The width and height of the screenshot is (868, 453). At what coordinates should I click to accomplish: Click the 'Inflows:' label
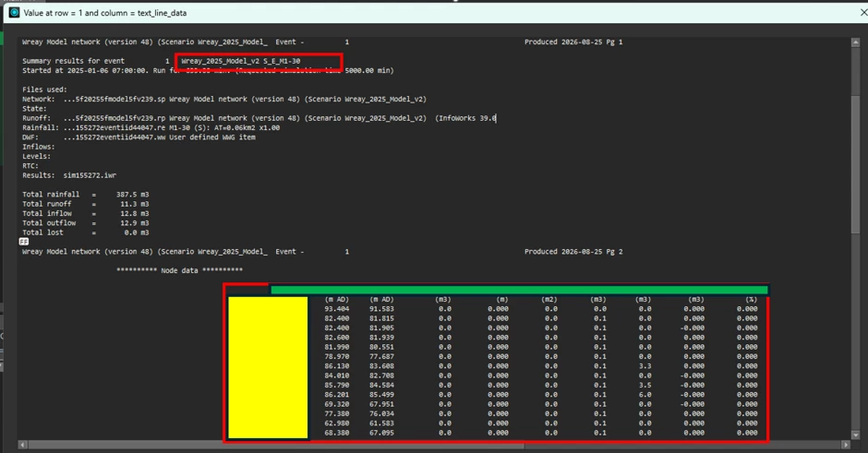pos(38,147)
